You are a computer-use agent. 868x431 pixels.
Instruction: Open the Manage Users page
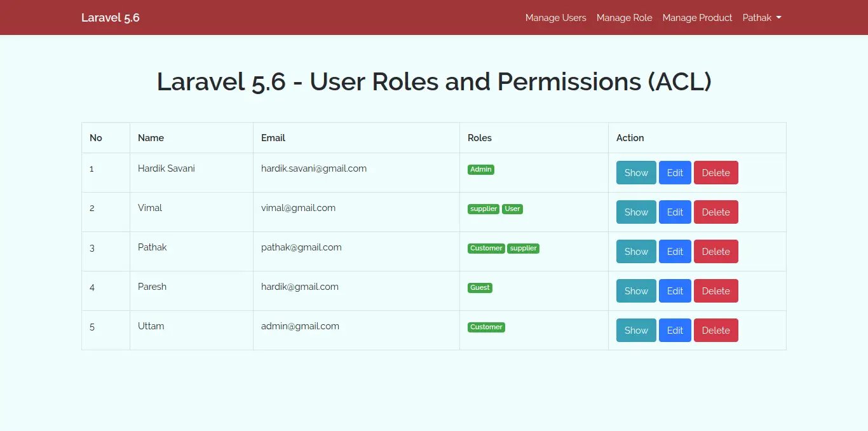point(555,18)
